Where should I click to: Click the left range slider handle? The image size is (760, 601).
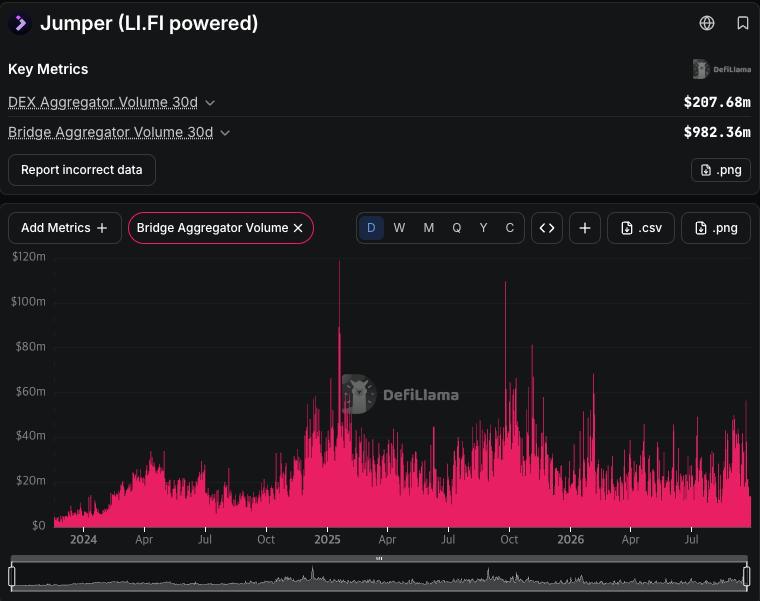pos(12,576)
